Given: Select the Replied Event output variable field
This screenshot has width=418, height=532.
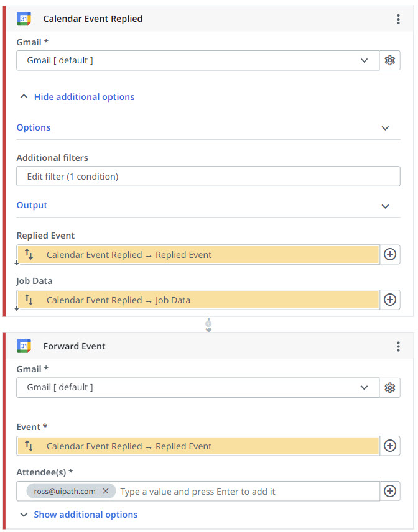Looking at the screenshot, I should tap(199, 254).
